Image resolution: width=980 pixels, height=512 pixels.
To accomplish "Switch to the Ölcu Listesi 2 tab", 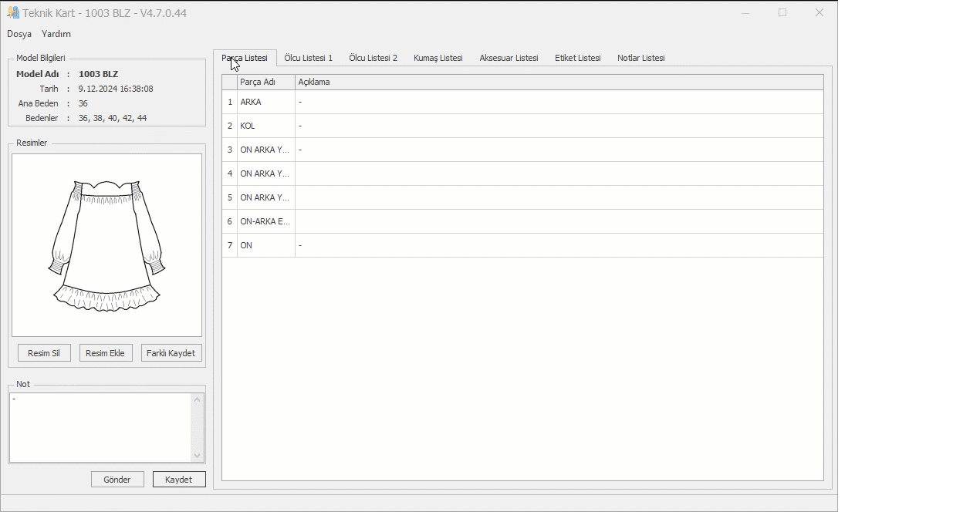I will click(x=373, y=58).
